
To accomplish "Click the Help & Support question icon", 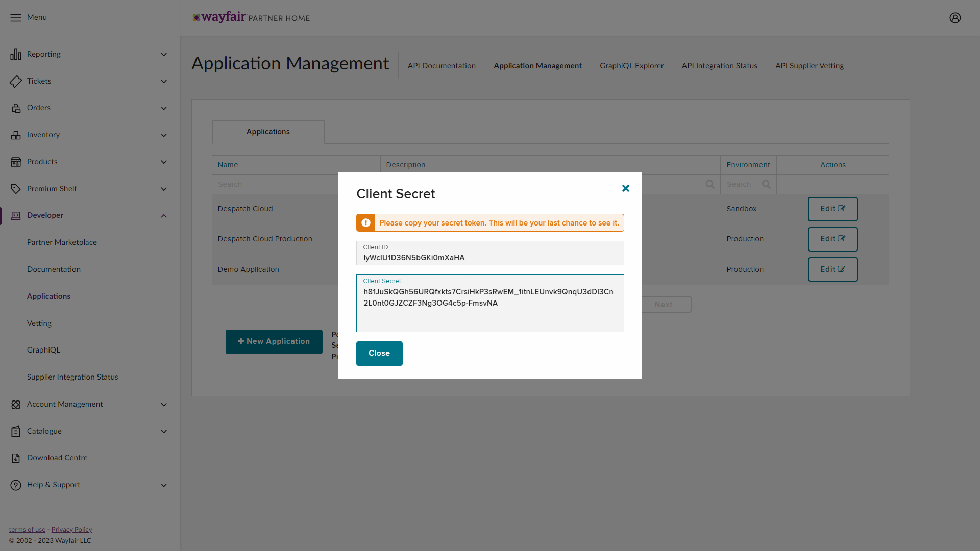I will [16, 485].
